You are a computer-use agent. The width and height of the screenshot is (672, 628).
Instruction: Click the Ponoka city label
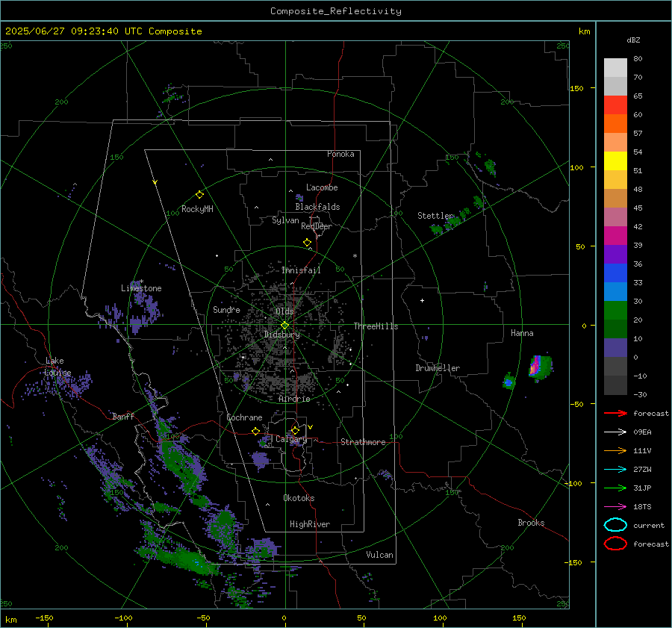coord(340,154)
